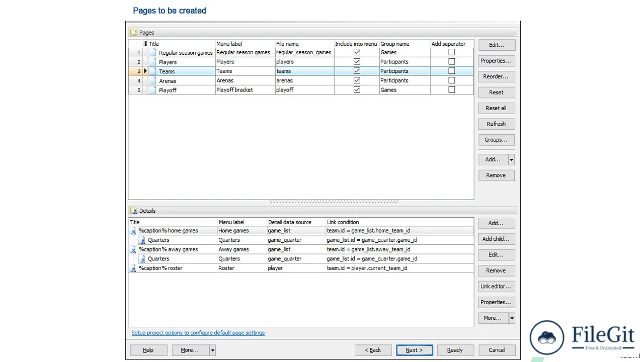Enable Add separator for Playoff row
The image size is (644, 362).
(452, 90)
